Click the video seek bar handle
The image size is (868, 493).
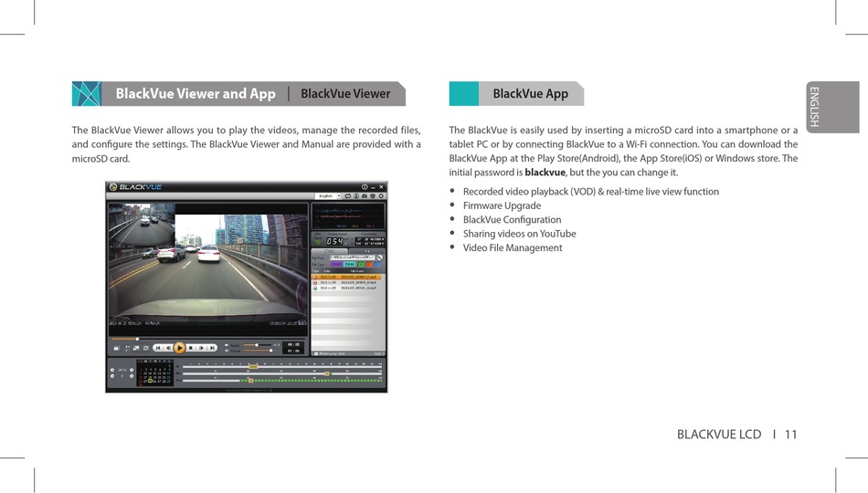(x=137, y=340)
